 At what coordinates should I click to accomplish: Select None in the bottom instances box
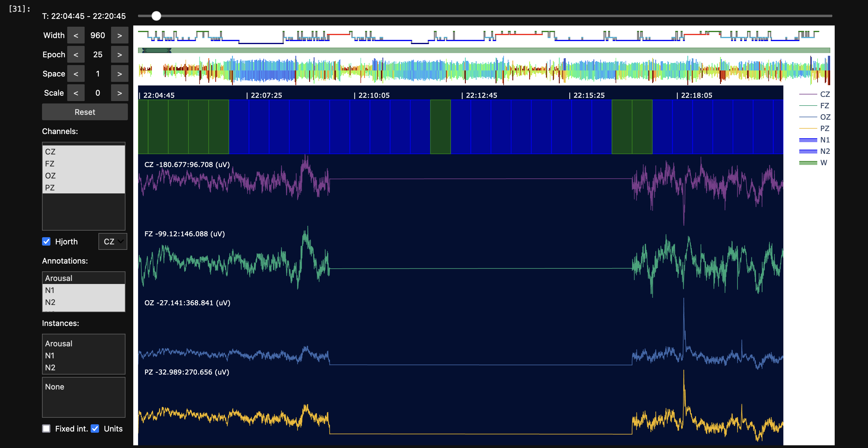(55, 387)
